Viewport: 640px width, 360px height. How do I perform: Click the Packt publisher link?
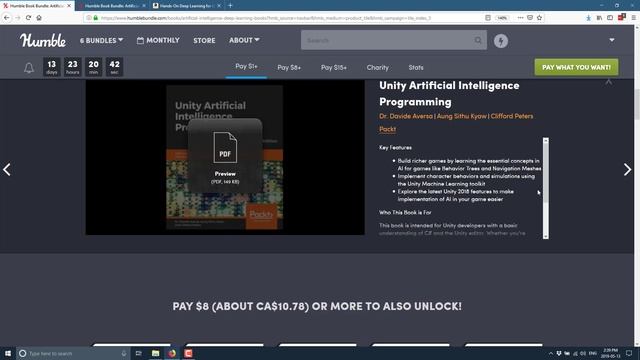click(x=387, y=129)
